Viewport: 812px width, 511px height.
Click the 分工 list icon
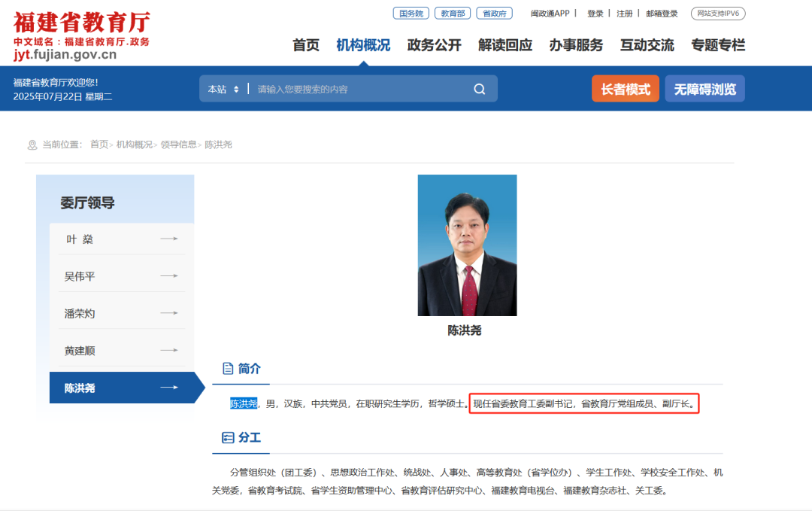[228, 437]
